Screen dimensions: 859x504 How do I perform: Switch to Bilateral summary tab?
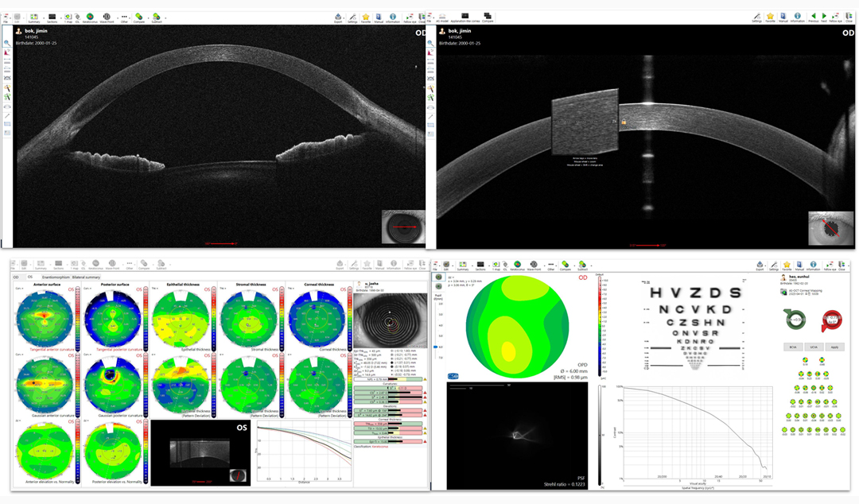tap(87, 277)
